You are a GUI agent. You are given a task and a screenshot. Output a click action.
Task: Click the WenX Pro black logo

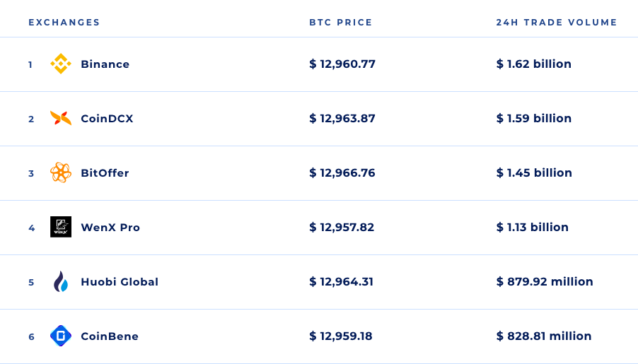(x=61, y=227)
